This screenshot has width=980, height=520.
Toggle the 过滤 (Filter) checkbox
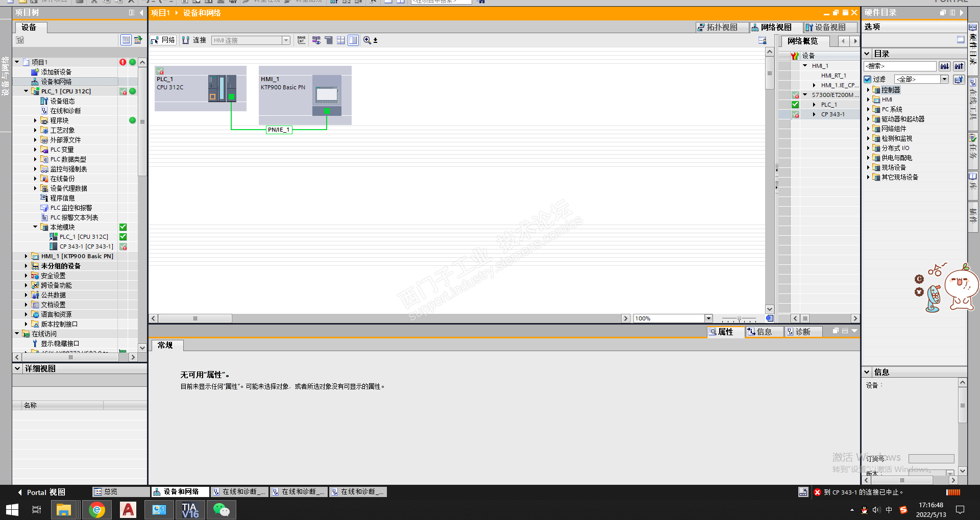pos(868,79)
